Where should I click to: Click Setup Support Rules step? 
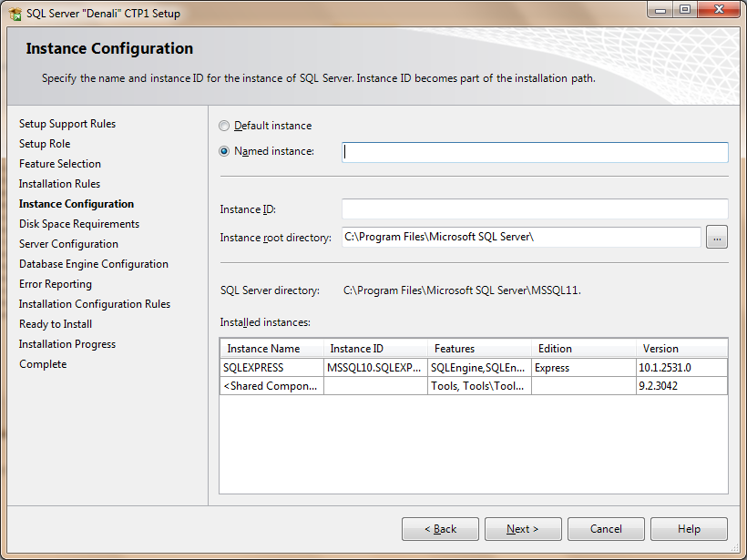[x=67, y=124]
